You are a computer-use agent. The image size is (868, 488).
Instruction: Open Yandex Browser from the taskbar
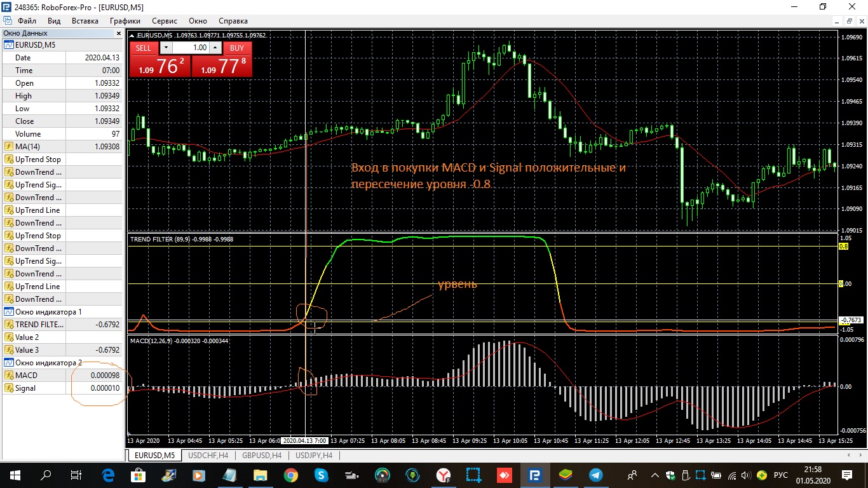443,475
